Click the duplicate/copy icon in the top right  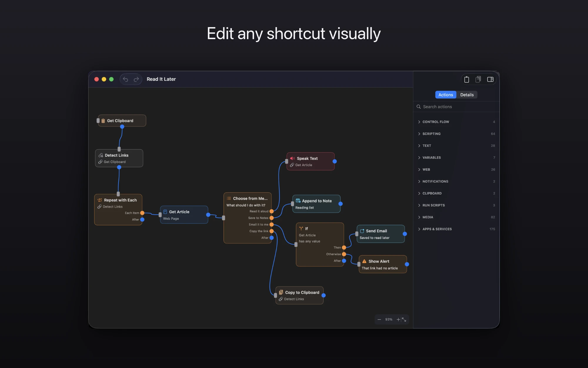(478, 79)
